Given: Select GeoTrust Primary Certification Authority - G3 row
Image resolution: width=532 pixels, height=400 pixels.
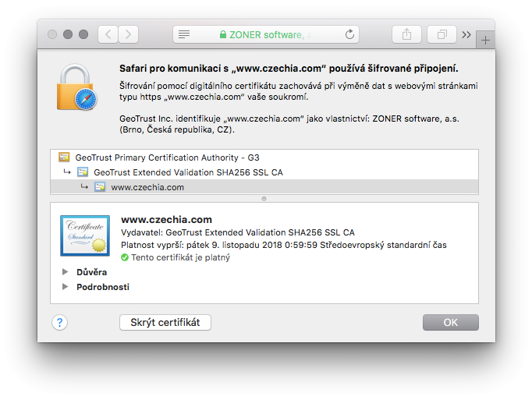Looking at the screenshot, I should (264, 158).
